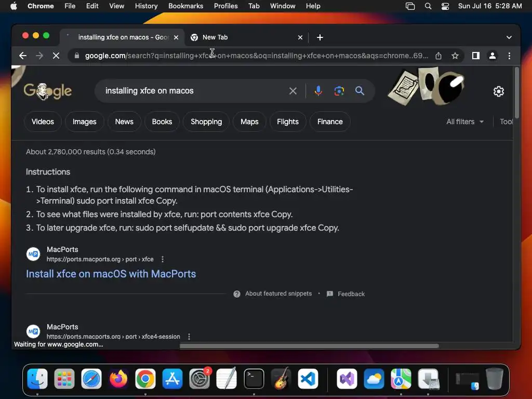Open Chrome side panel icon

tap(476, 56)
